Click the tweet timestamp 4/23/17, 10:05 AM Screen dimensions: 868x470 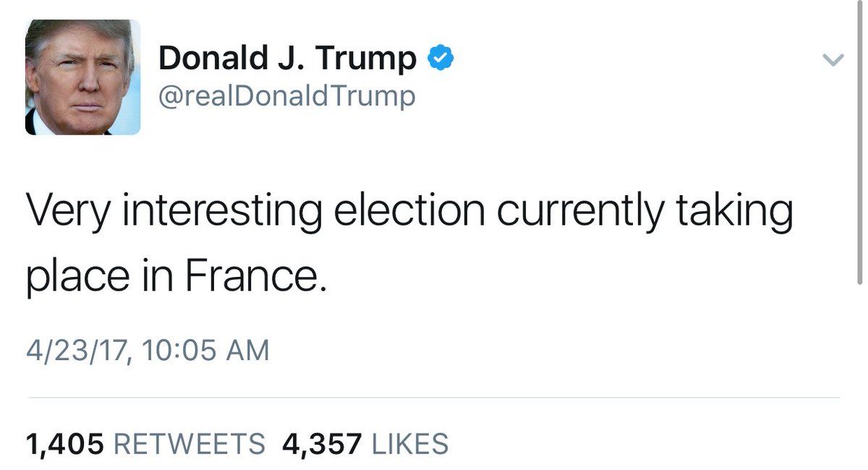click(x=148, y=350)
